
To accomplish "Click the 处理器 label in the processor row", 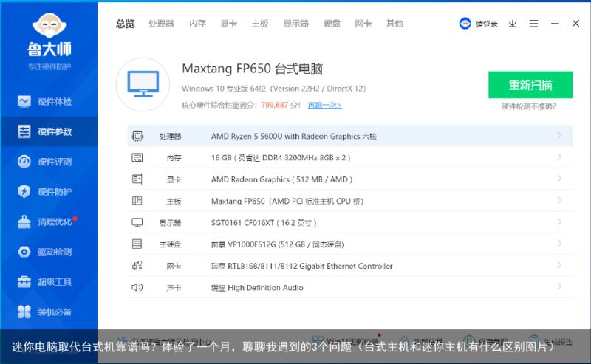I will pos(171,137).
